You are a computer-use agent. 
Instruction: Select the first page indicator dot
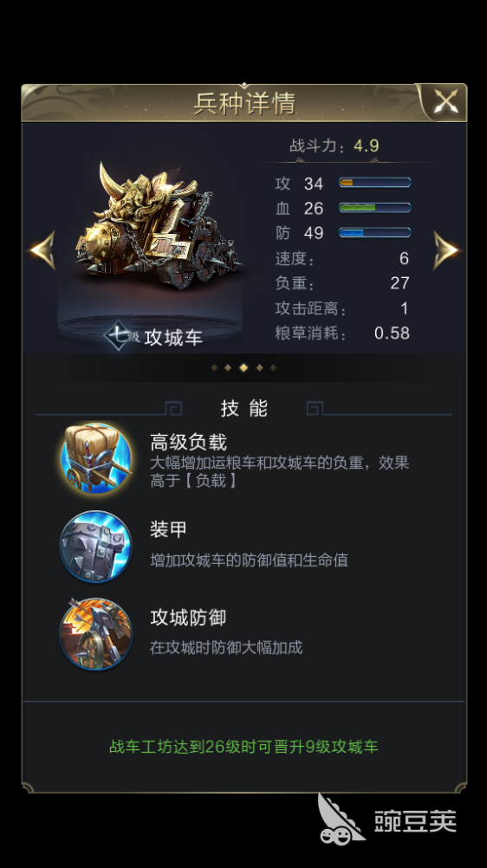(214, 367)
